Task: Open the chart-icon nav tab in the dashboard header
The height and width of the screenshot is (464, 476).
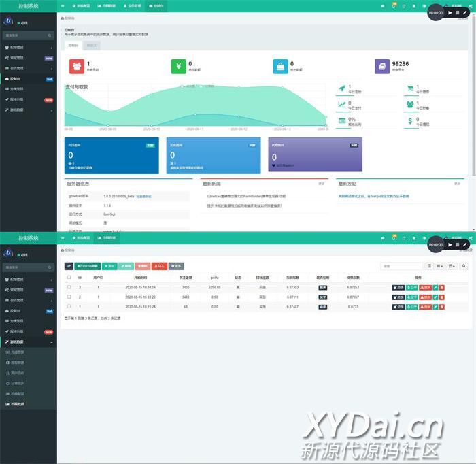Action: 107,6
